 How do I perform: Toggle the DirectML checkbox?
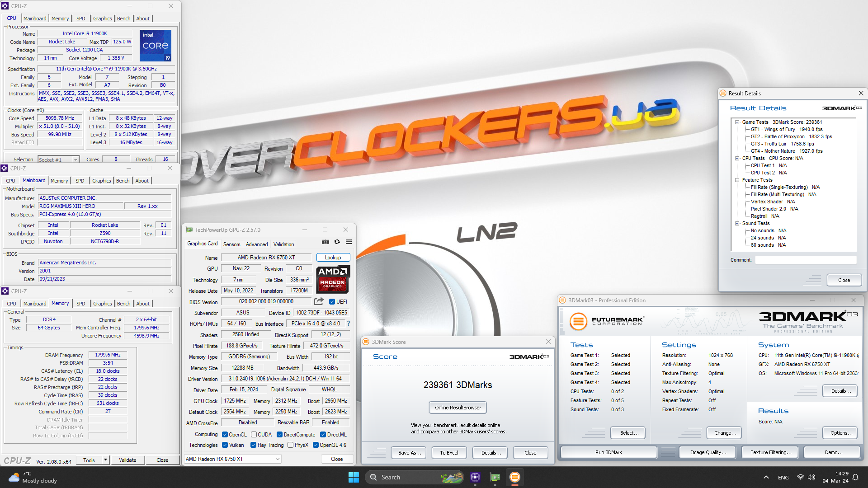(323, 435)
